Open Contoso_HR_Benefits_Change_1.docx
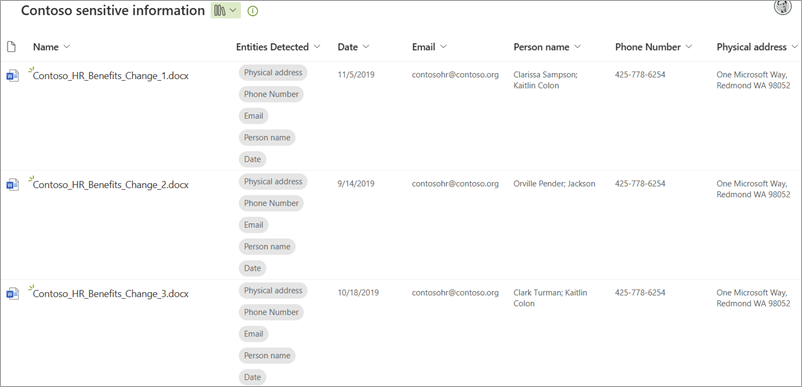The height and width of the screenshot is (387, 802). [x=110, y=76]
